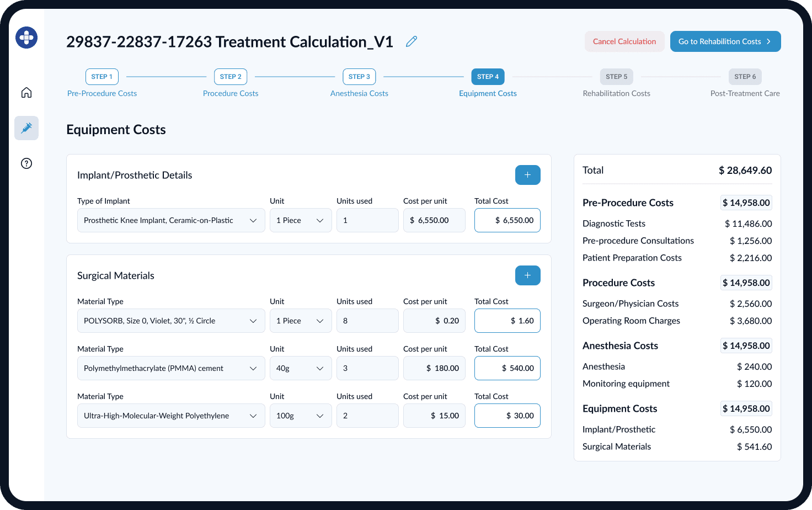This screenshot has width=812, height=510.
Task: Click the app logo at the top left
Action: click(x=26, y=37)
